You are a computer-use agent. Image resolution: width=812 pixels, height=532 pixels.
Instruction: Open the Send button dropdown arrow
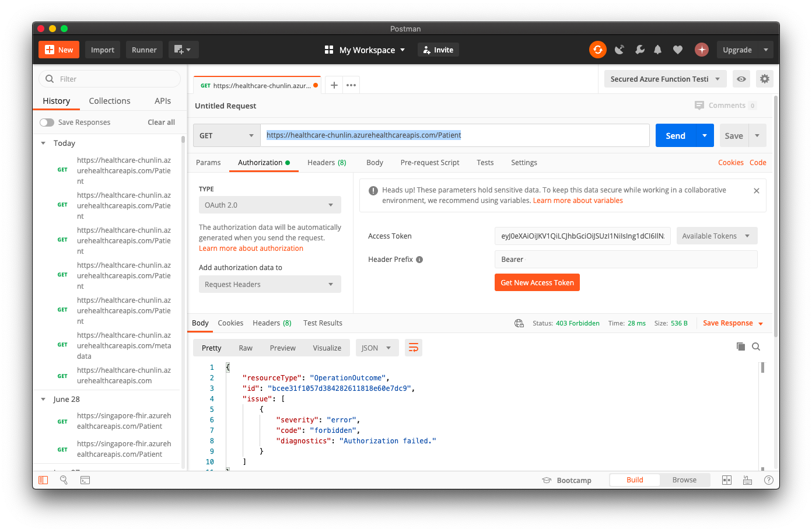pos(704,135)
